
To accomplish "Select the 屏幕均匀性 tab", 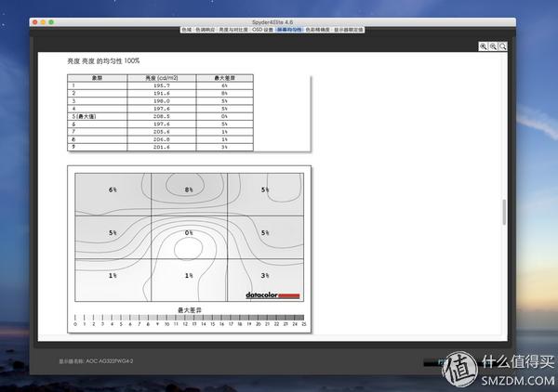I will pyautogui.click(x=289, y=30).
